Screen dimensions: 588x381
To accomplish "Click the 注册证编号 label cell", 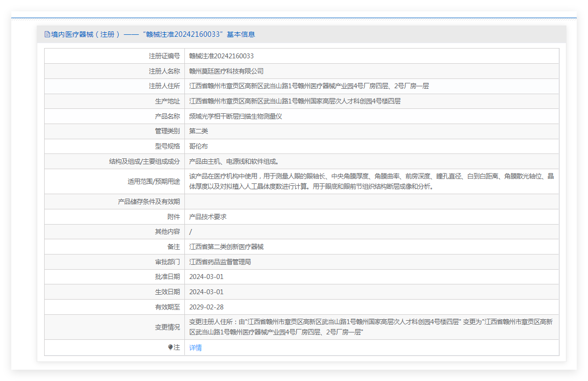I will pyautogui.click(x=115, y=56).
